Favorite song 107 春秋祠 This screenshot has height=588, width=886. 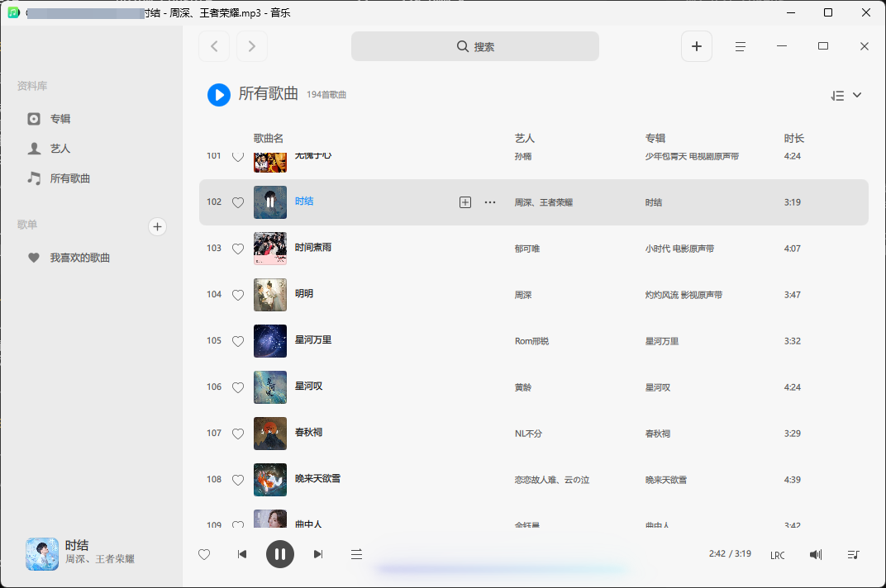point(238,434)
